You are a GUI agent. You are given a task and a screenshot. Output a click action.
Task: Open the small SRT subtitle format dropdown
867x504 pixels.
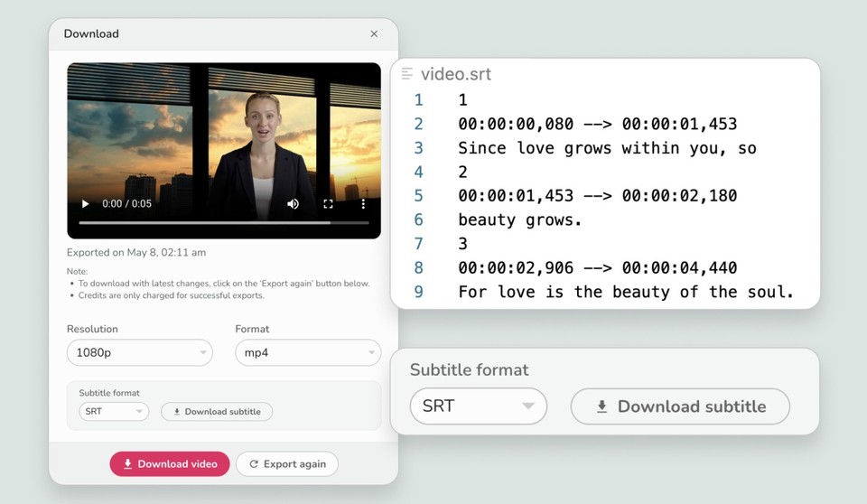(114, 411)
